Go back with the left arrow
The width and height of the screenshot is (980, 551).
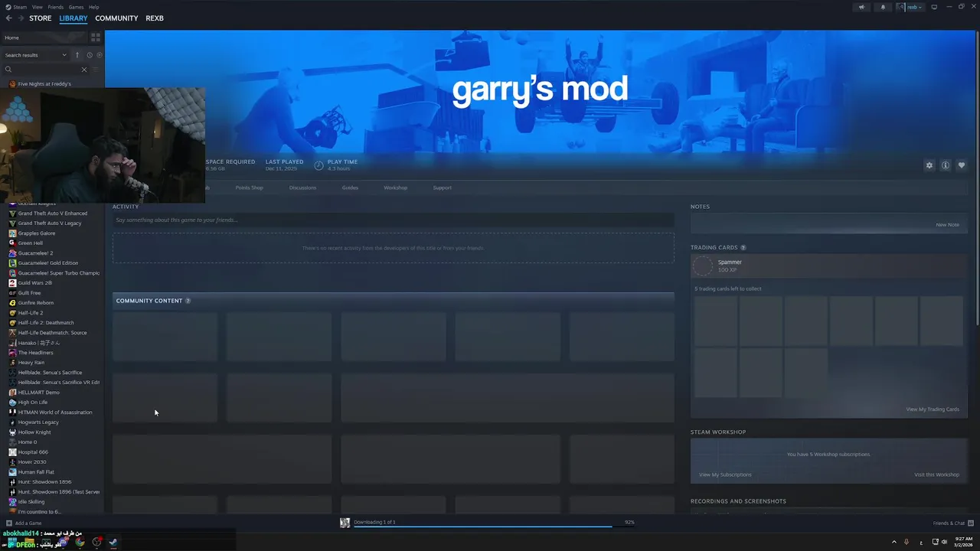click(x=8, y=18)
